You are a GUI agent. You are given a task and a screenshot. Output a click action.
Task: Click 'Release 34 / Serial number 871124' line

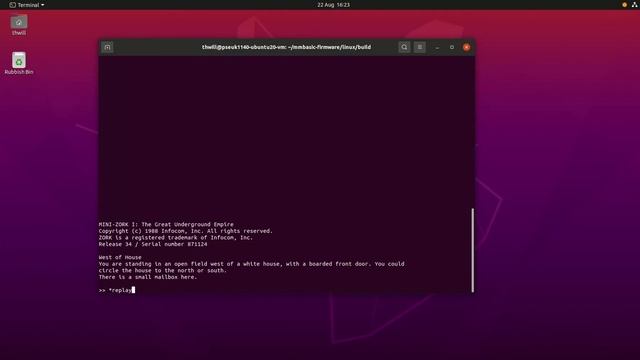tap(153, 244)
